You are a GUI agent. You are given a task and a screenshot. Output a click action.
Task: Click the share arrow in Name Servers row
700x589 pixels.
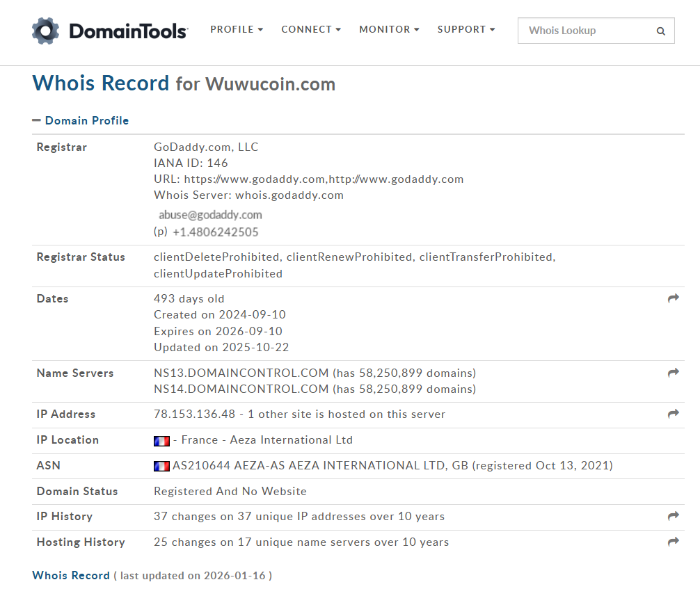pyautogui.click(x=673, y=373)
